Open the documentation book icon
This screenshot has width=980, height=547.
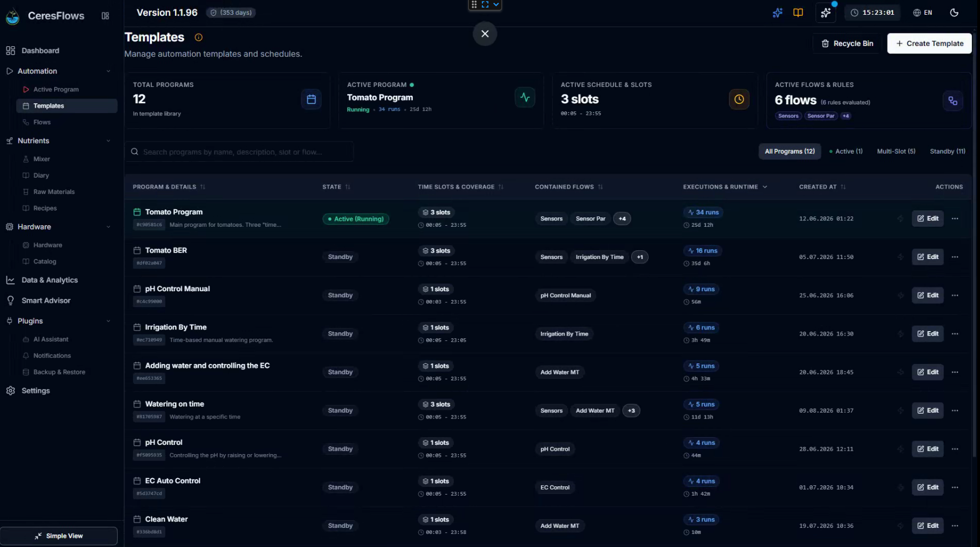tap(798, 13)
